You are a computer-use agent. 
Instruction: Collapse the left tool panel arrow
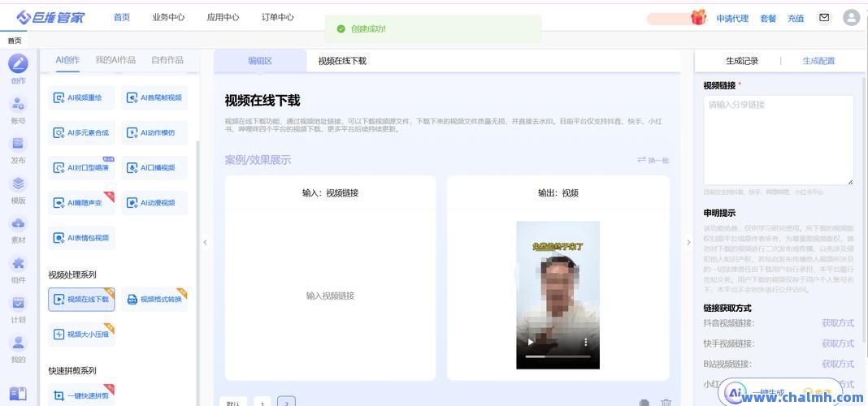(205, 242)
